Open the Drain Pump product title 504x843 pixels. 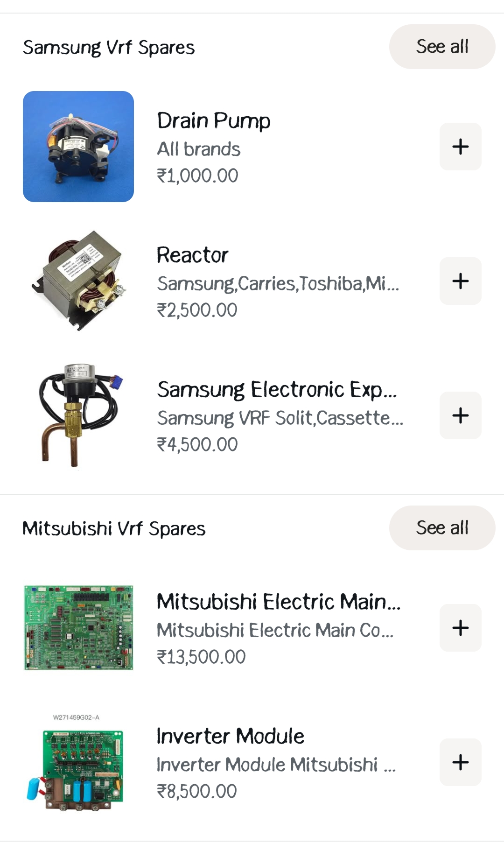click(214, 121)
